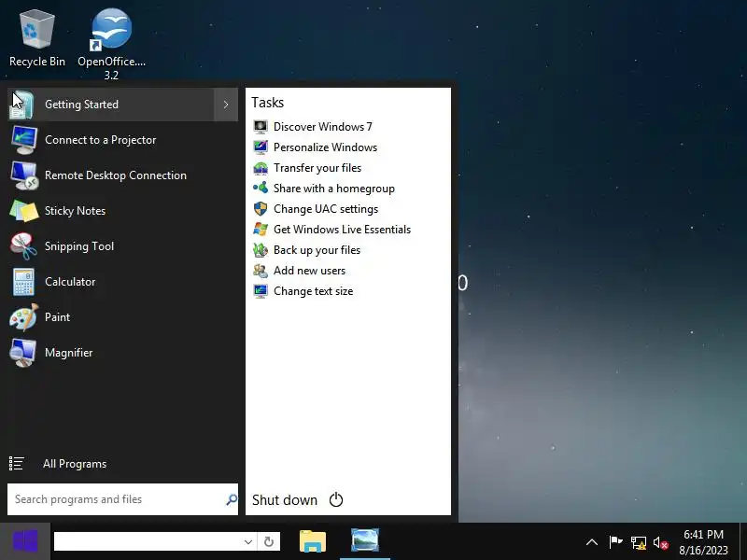747x560 pixels.
Task: Click the Change text size icon
Action: [x=261, y=291]
